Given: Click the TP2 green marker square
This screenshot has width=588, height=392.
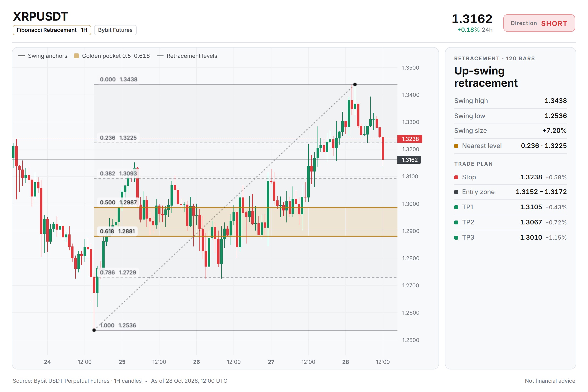Looking at the screenshot, I should tap(456, 222).
